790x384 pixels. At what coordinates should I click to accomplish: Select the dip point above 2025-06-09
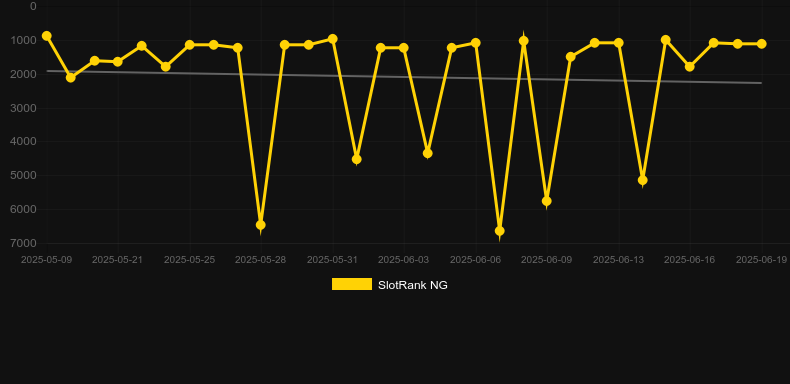[547, 201]
